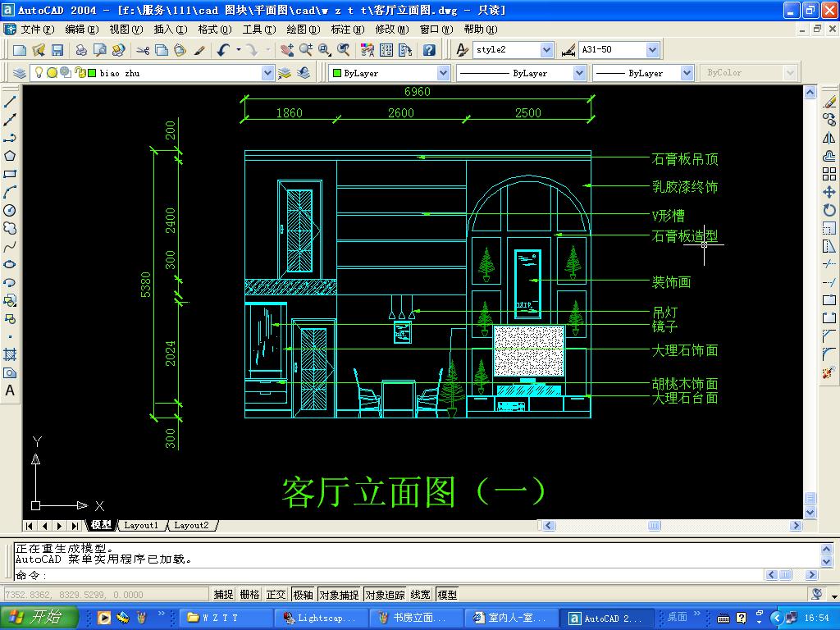Select the Multiline Text tool
The image size is (840, 630).
pyautogui.click(x=10, y=390)
